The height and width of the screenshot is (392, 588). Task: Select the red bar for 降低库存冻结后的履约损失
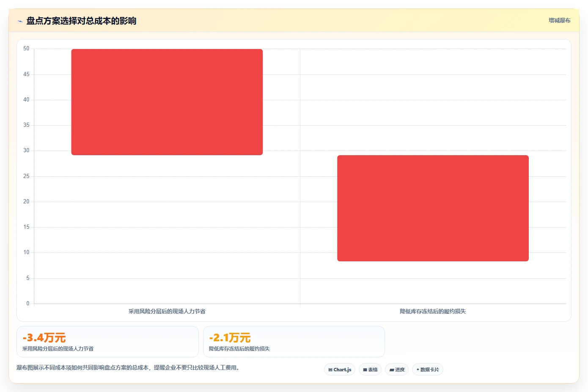[433, 208]
